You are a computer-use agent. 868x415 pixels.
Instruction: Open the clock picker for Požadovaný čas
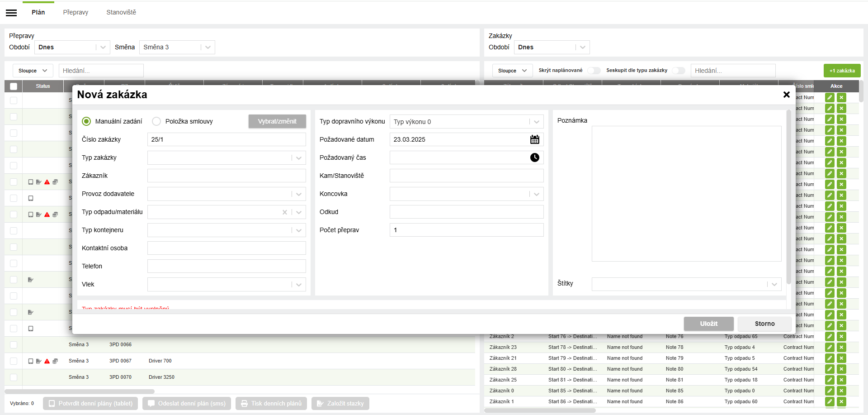[x=535, y=157]
